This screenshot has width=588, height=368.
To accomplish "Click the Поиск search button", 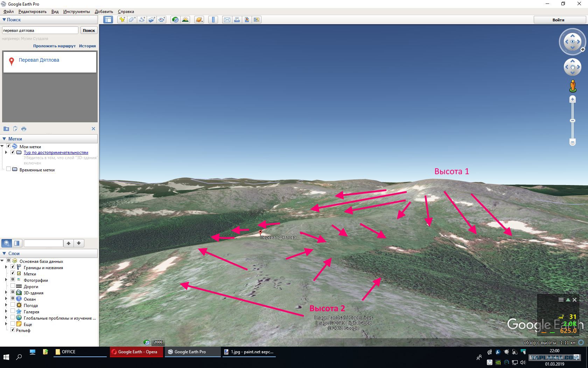I will tap(89, 30).
